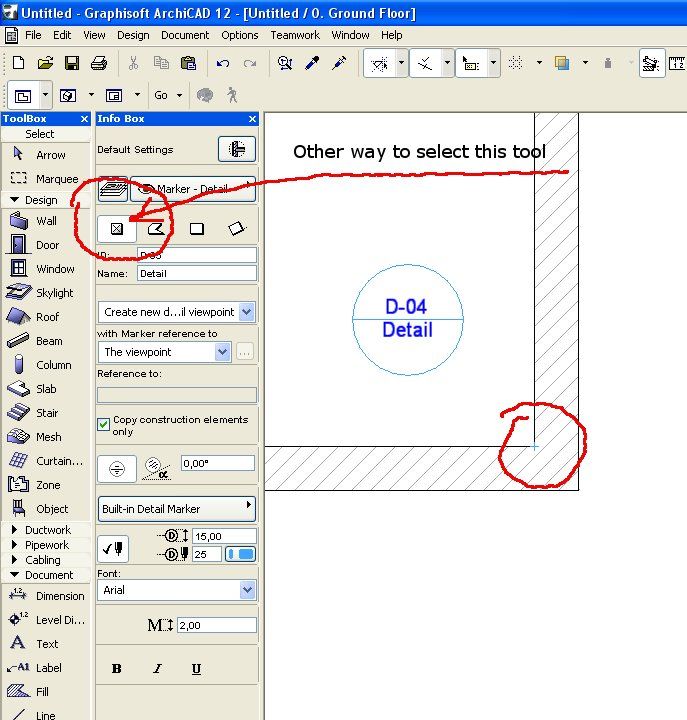This screenshot has width=687, height=720.
Task: Open Find and Select magnifier icon
Action: (285, 63)
